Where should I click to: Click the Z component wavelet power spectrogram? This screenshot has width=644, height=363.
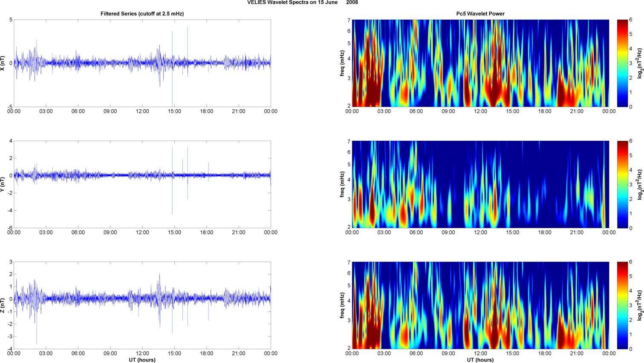pyautogui.click(x=480, y=305)
